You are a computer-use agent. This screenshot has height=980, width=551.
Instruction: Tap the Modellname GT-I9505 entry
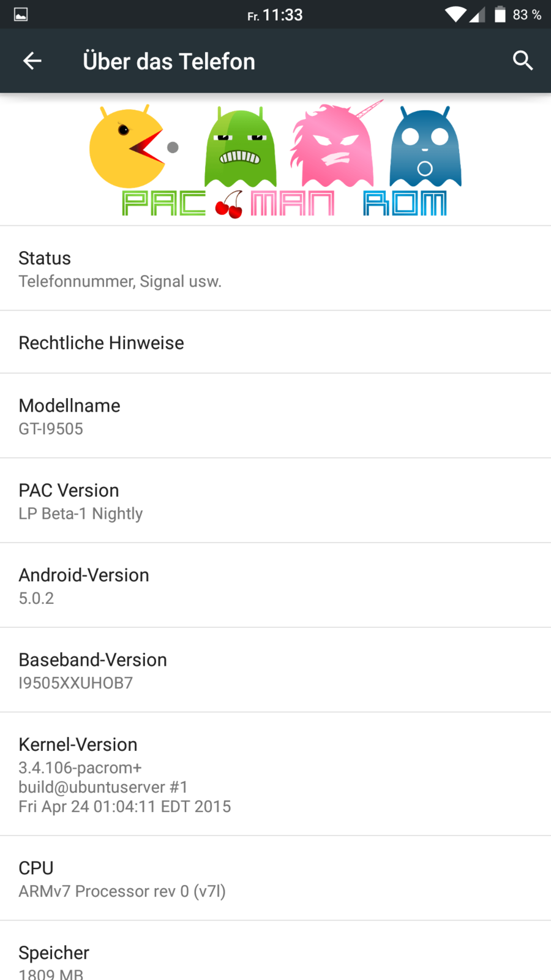click(x=275, y=416)
